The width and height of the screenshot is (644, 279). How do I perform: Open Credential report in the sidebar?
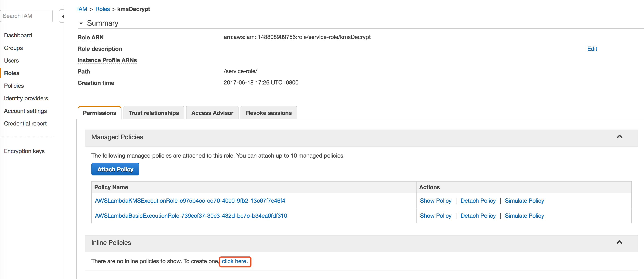point(26,124)
